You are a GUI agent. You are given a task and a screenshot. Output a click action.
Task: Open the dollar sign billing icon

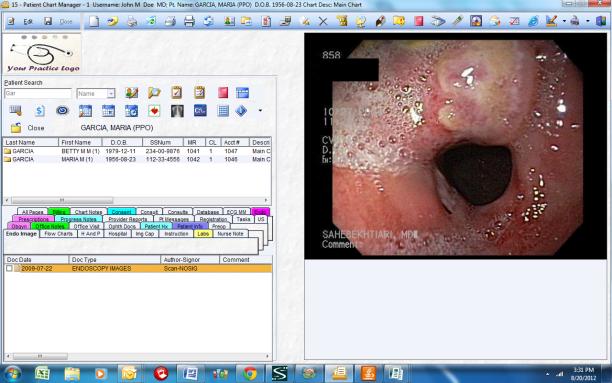pos(39,111)
